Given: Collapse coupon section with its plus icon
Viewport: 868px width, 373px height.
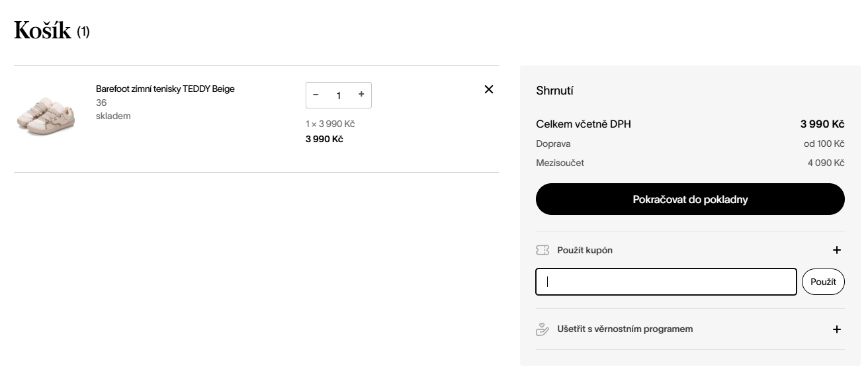Looking at the screenshot, I should tap(837, 250).
